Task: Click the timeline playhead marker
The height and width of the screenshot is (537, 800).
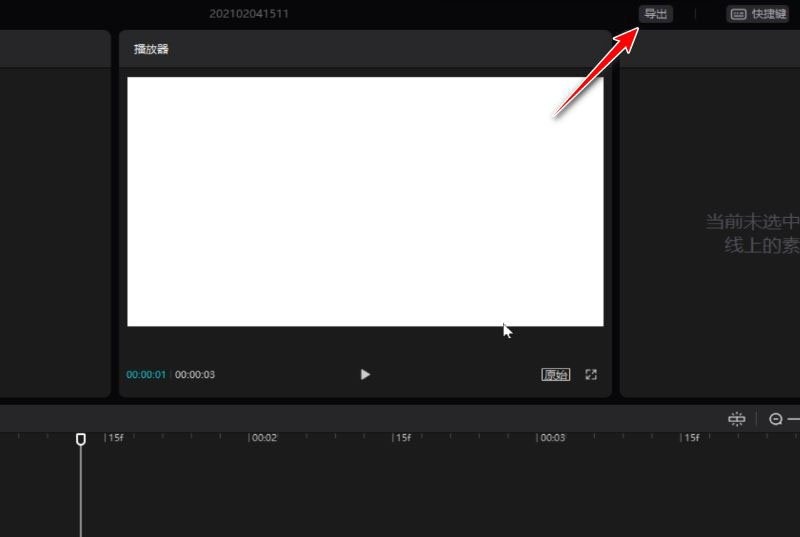Action: (81, 439)
